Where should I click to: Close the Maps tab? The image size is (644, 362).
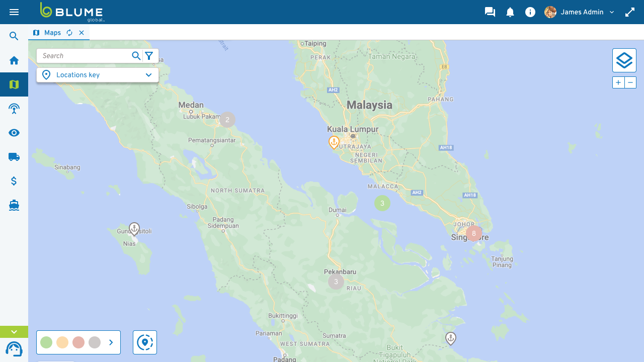click(x=82, y=33)
